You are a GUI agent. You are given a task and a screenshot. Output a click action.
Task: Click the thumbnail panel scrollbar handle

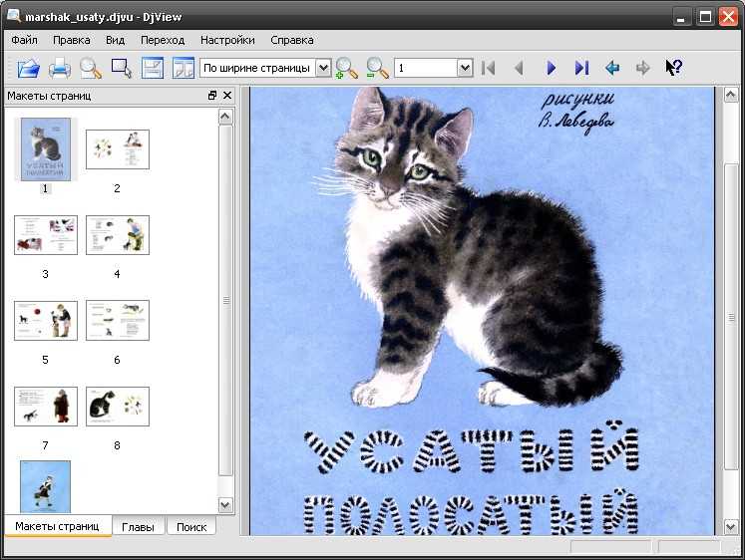pyautogui.click(x=225, y=300)
